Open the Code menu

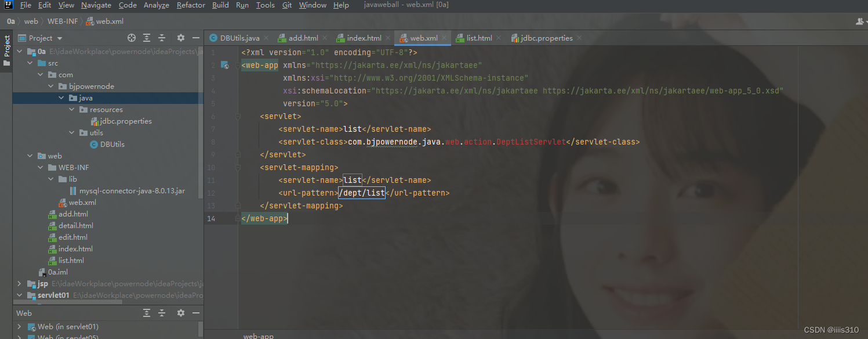pyautogui.click(x=128, y=5)
